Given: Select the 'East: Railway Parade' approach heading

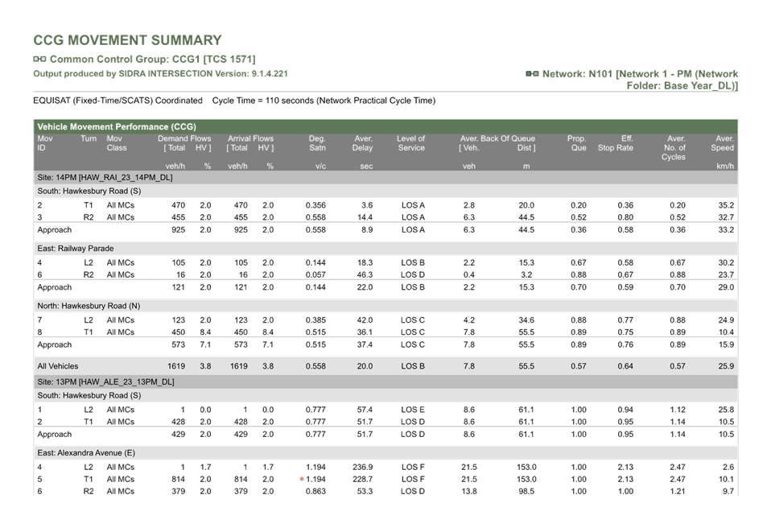Looking at the screenshot, I should 76,249.
